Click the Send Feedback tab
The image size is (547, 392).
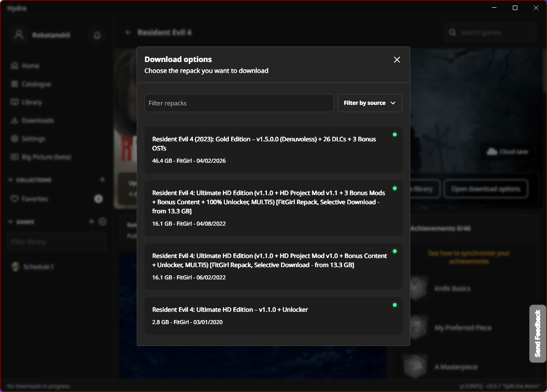(538, 333)
